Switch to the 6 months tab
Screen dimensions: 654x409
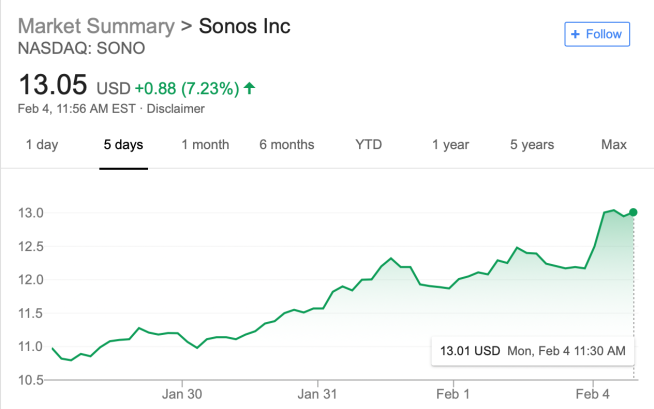[286, 145]
